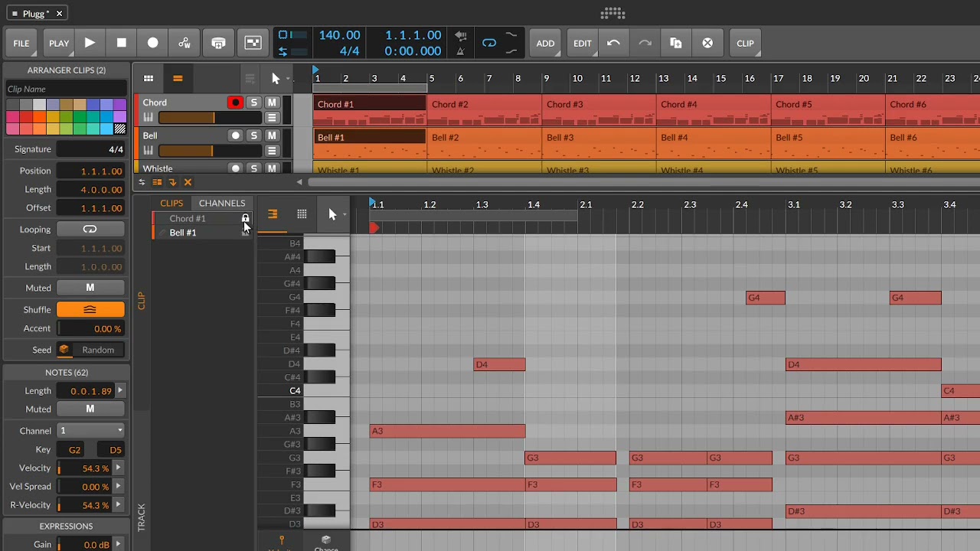Viewport: 980px width, 551px height.
Task: Arm global recording with the circle button
Action: click(153, 44)
